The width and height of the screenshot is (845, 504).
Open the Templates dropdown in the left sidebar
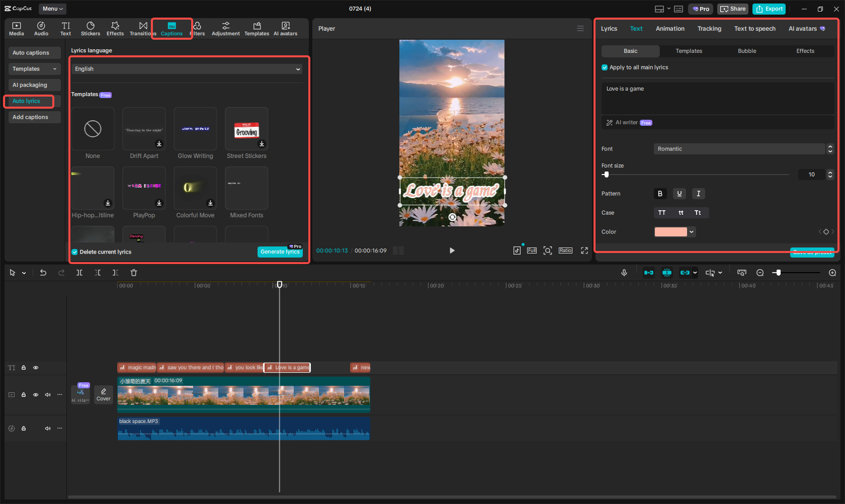pos(34,68)
